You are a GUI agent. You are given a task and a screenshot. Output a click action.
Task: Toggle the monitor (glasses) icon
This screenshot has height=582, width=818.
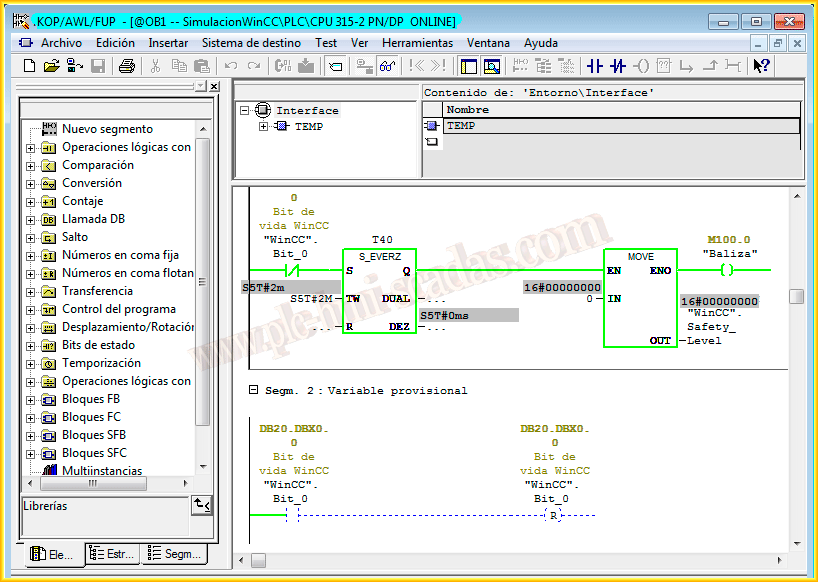[387, 66]
